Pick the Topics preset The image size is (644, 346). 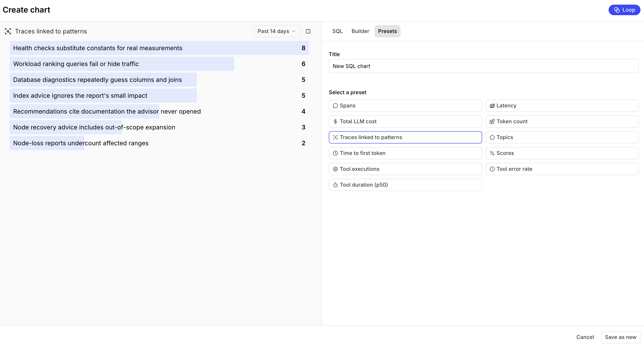[x=562, y=137]
